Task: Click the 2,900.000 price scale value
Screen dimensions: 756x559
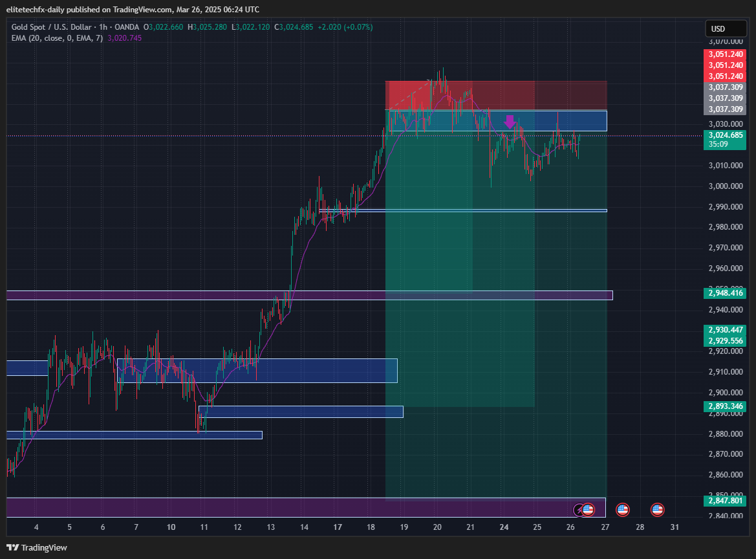Action: click(x=726, y=393)
